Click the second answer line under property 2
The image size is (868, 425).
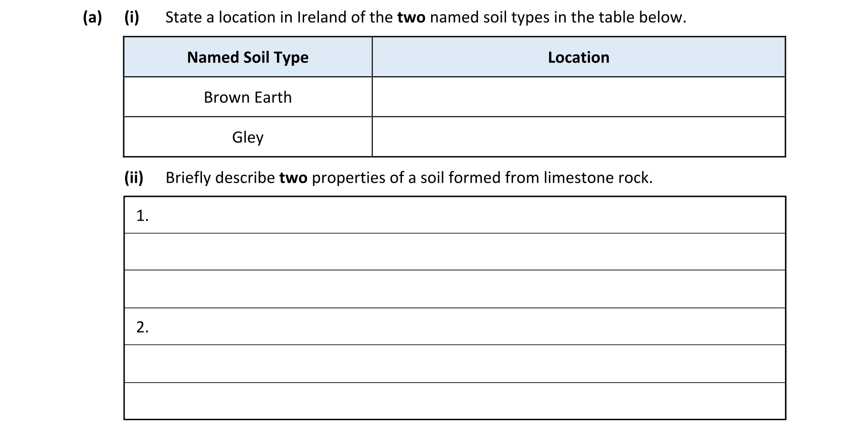pos(455,363)
